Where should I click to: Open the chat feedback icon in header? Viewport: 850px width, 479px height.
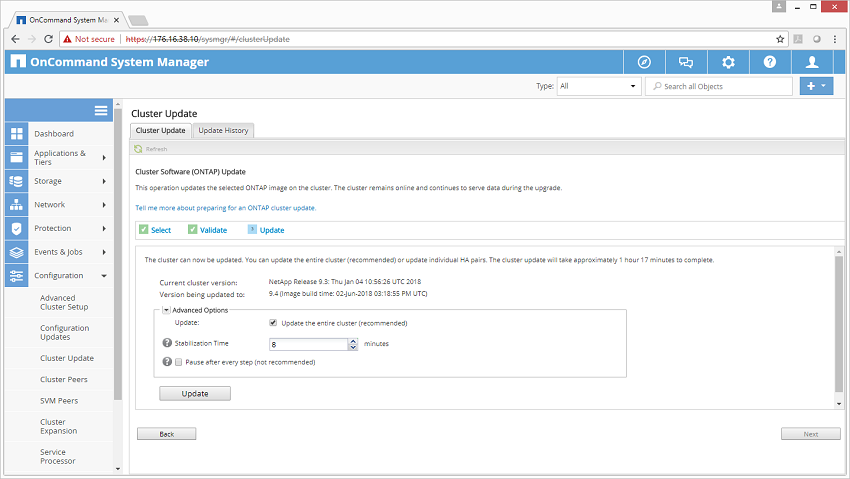[x=686, y=62]
